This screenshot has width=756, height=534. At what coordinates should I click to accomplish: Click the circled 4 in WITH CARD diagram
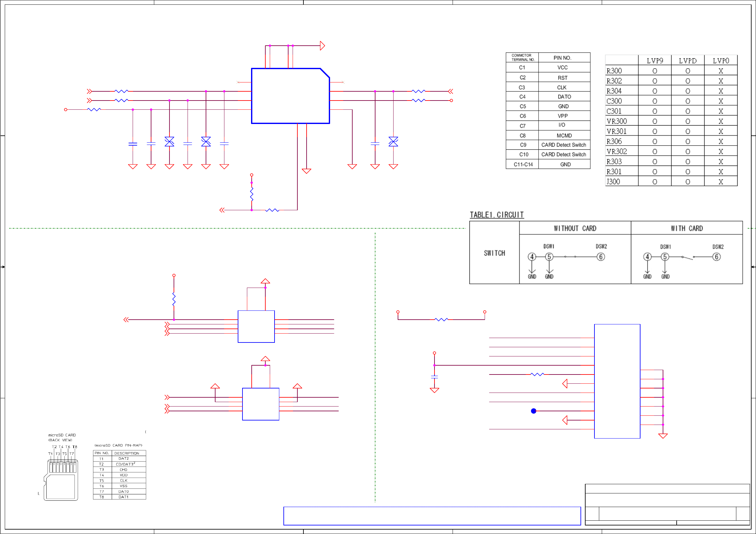(x=647, y=257)
